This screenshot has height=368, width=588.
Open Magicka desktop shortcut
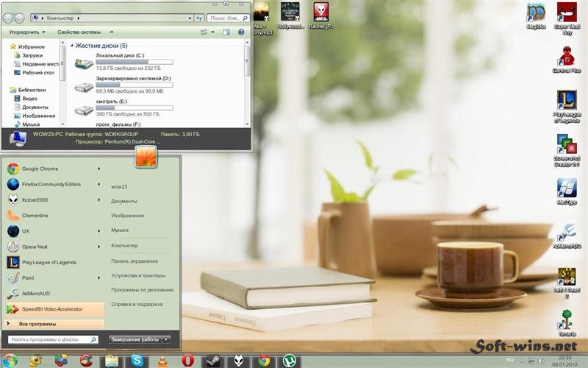536,16
